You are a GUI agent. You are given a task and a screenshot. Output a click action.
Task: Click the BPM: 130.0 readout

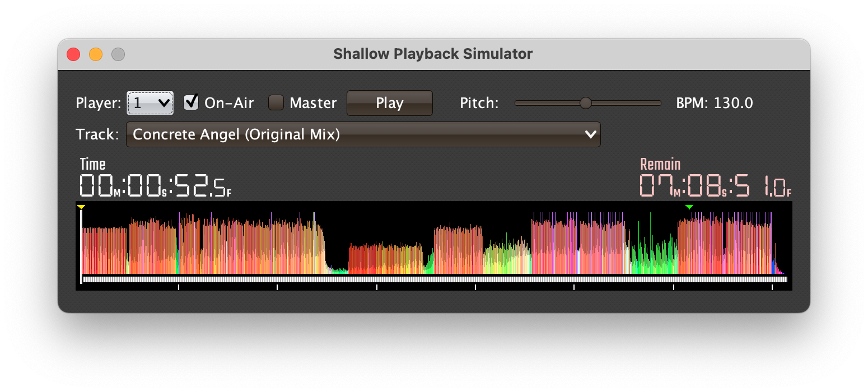click(715, 103)
